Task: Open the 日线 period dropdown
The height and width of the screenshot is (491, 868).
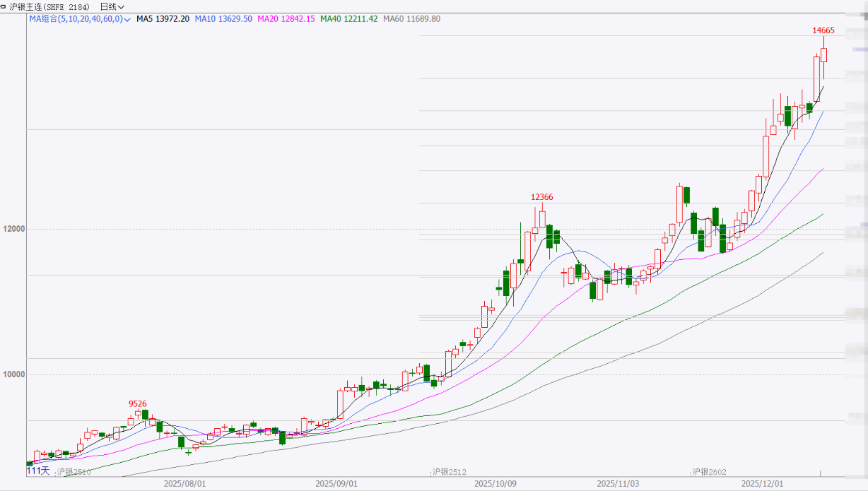Action: point(112,6)
